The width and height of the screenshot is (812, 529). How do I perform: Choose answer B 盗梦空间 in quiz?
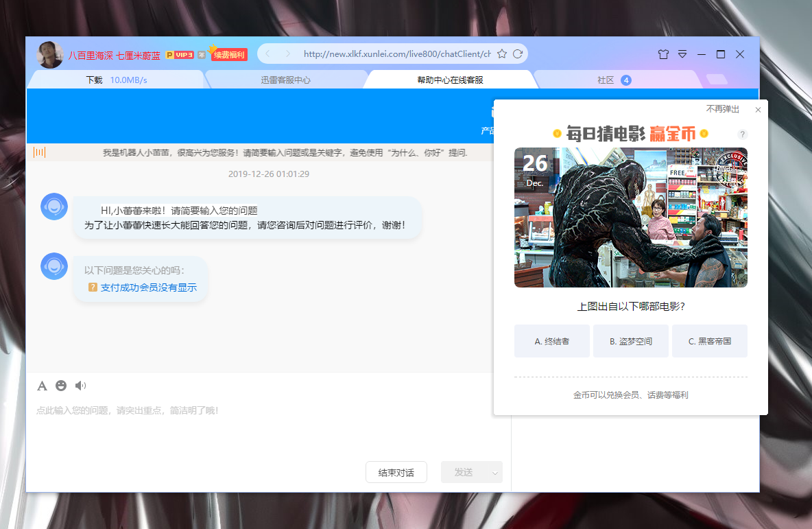(x=630, y=340)
